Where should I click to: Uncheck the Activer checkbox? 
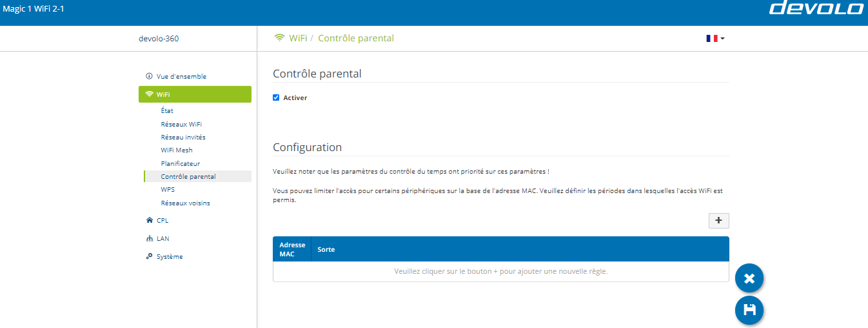[x=276, y=97]
